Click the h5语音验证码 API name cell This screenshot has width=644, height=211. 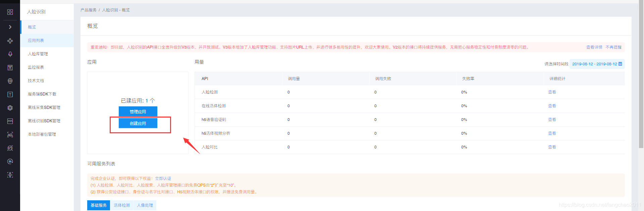[x=214, y=120]
